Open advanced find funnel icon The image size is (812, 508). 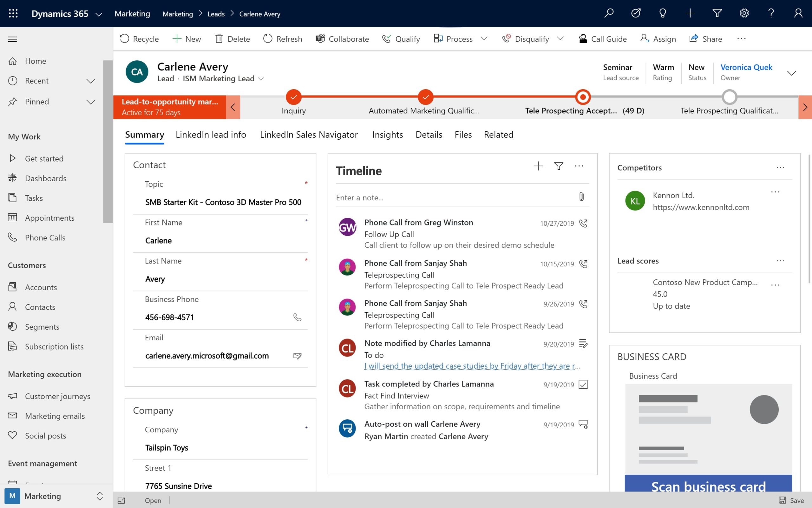(x=717, y=13)
